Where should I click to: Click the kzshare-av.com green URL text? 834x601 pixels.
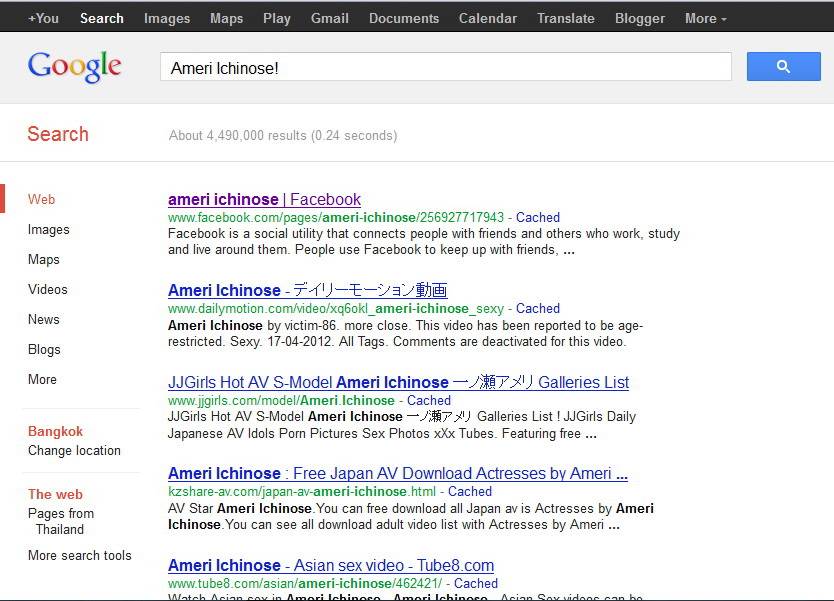(x=302, y=491)
